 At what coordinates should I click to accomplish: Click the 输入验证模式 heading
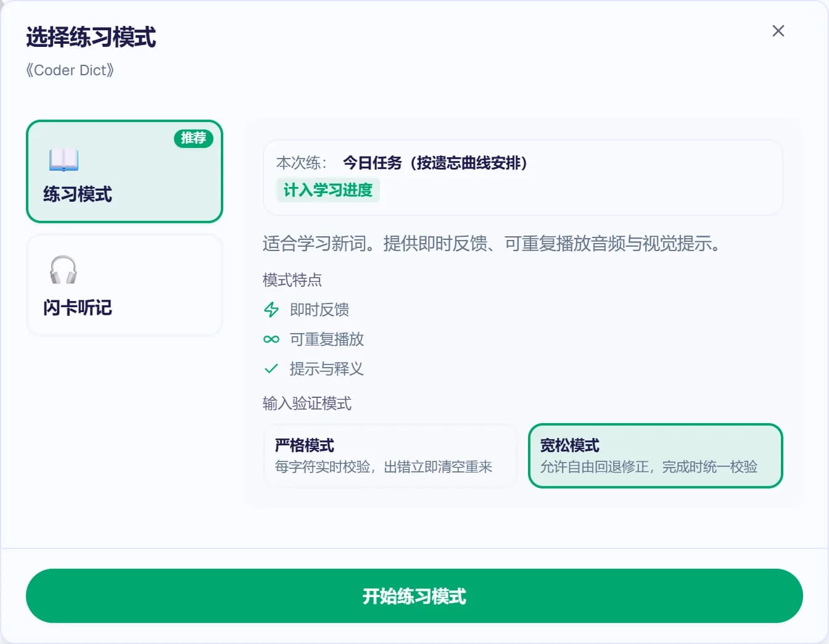[307, 403]
